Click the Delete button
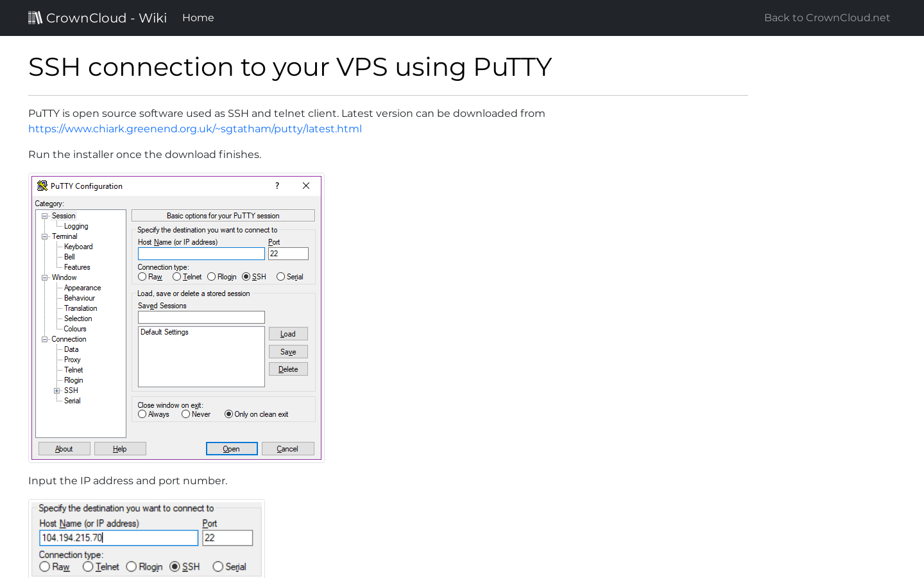Screen dimensions: 924x578 [x=288, y=369]
